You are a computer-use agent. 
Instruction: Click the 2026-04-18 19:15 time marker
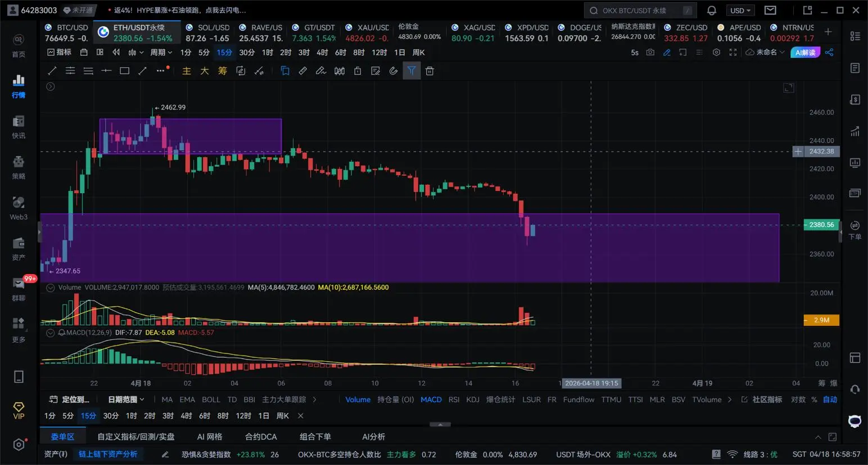(591, 383)
